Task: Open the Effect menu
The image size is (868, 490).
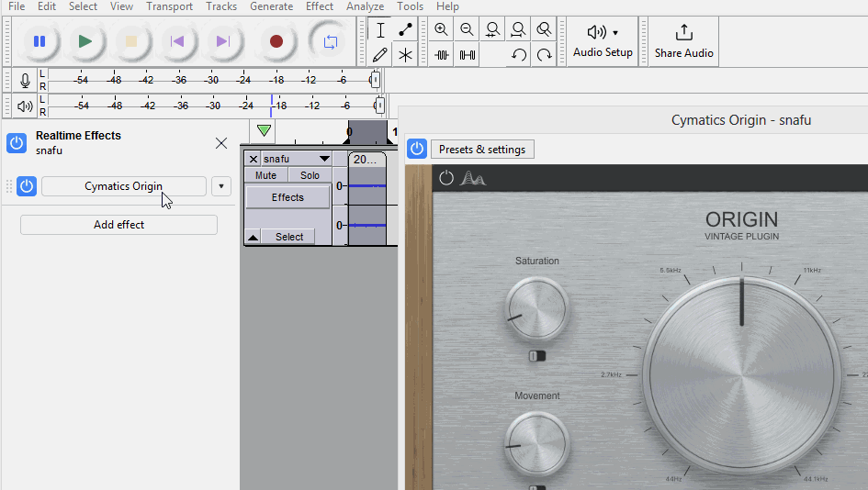Action: point(320,6)
